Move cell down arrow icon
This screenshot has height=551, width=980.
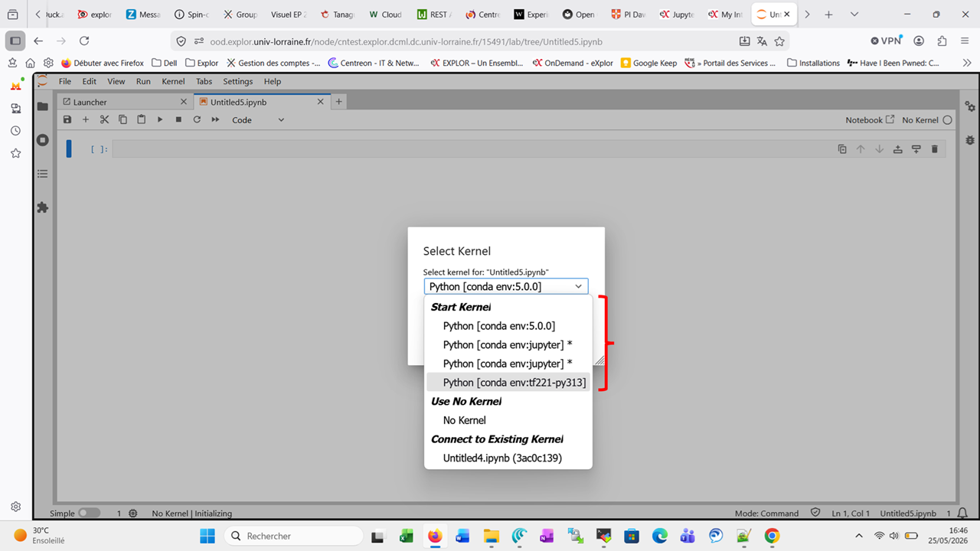click(879, 149)
